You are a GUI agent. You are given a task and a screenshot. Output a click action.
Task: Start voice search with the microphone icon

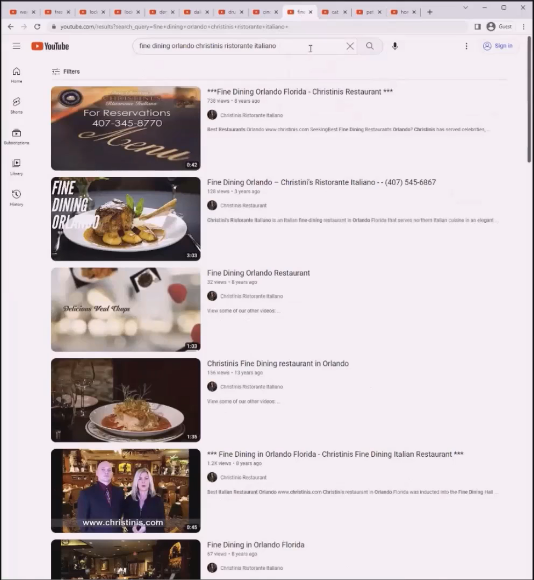[x=395, y=46]
